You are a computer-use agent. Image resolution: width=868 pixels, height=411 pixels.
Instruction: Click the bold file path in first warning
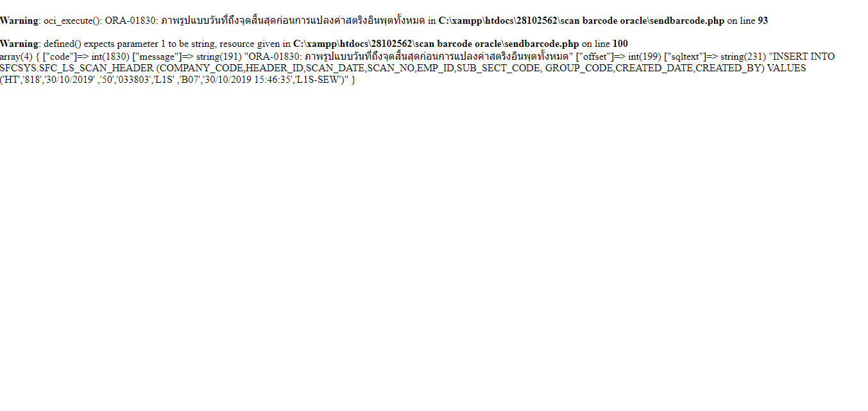(581, 21)
